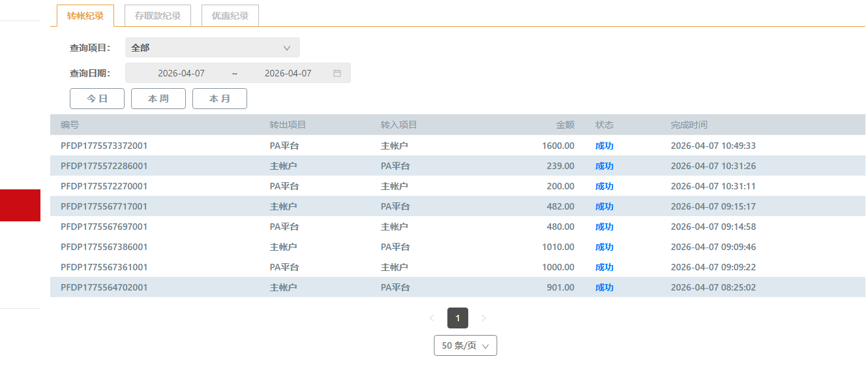This screenshot has width=868, height=365.
Task: Open the calendar icon in date range
Action: click(337, 73)
